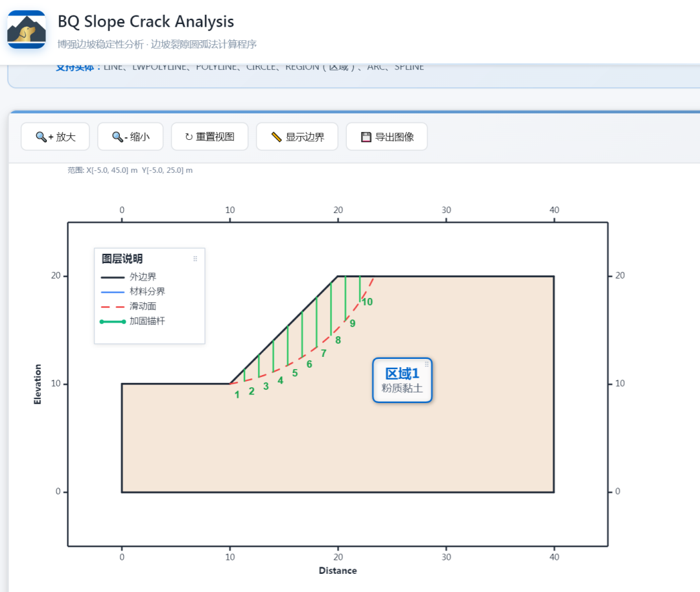Screen dimensions: 700x592
Task: Click the legend panel drag handle
Action: pos(195,258)
